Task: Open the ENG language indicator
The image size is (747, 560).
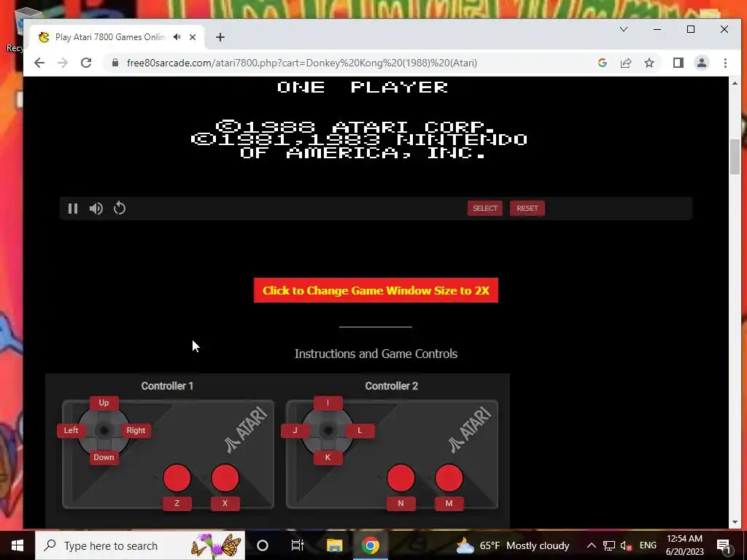Action: pyautogui.click(x=648, y=545)
